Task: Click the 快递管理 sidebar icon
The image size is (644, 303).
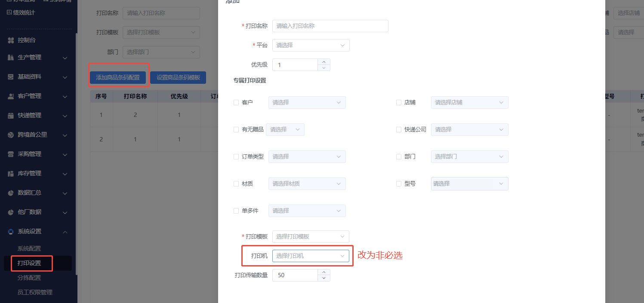Action: coord(11,116)
